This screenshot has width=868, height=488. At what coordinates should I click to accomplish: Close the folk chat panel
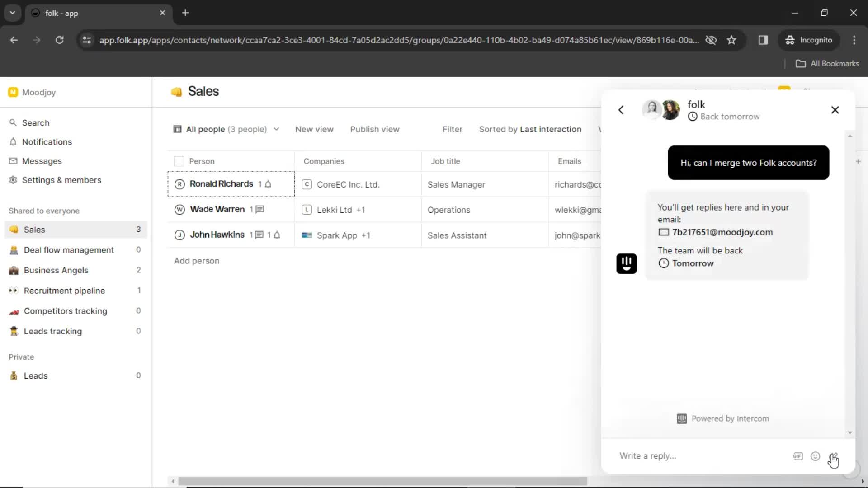click(835, 110)
